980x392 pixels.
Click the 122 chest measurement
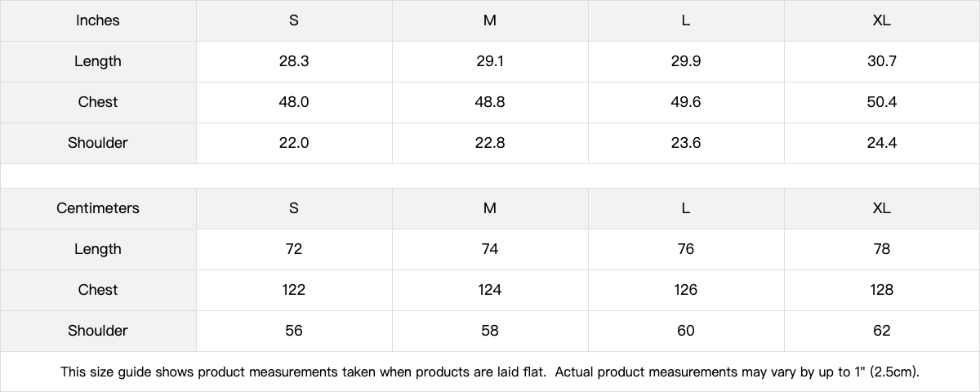click(294, 290)
